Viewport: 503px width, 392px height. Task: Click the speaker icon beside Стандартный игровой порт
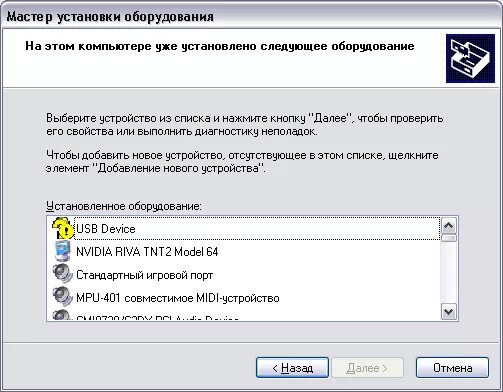(62, 274)
